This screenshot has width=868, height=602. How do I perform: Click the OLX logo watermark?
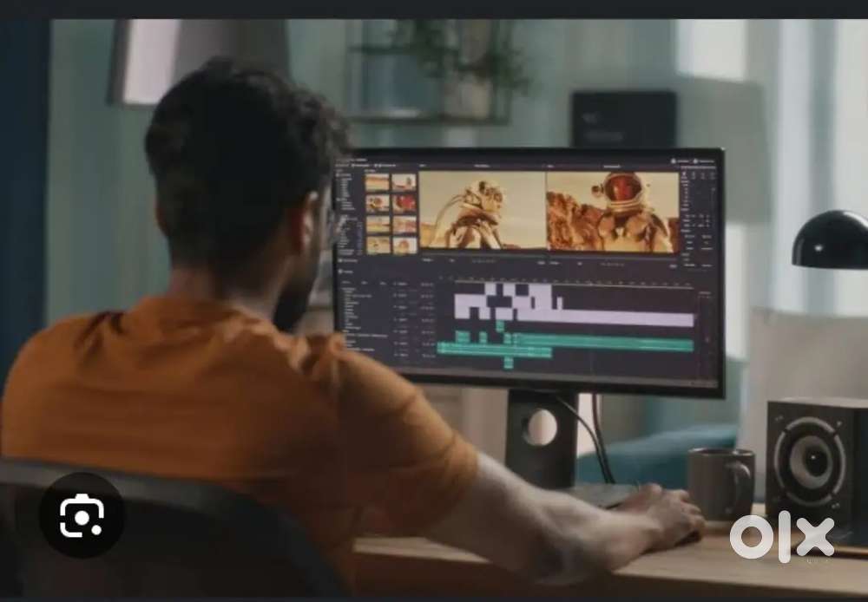pos(781,537)
